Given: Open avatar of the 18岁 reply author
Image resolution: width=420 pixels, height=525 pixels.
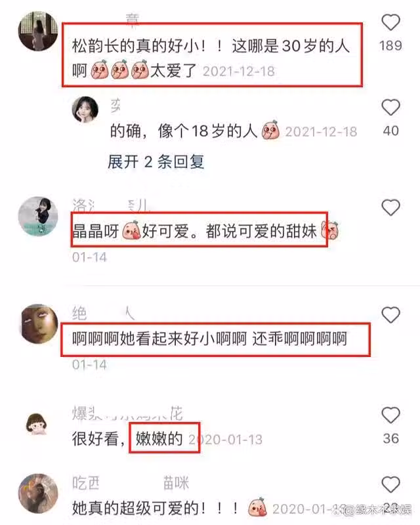Looking at the screenshot, I should [x=85, y=110].
